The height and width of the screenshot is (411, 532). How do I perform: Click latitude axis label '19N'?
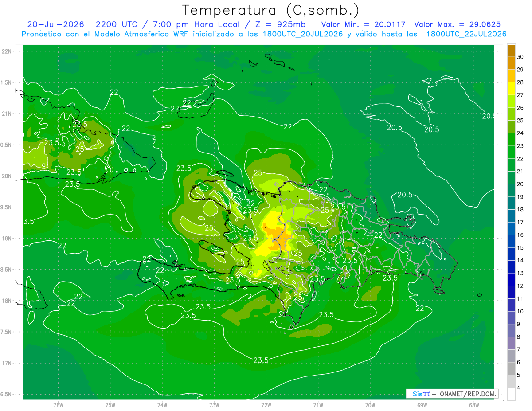[x=7, y=239]
